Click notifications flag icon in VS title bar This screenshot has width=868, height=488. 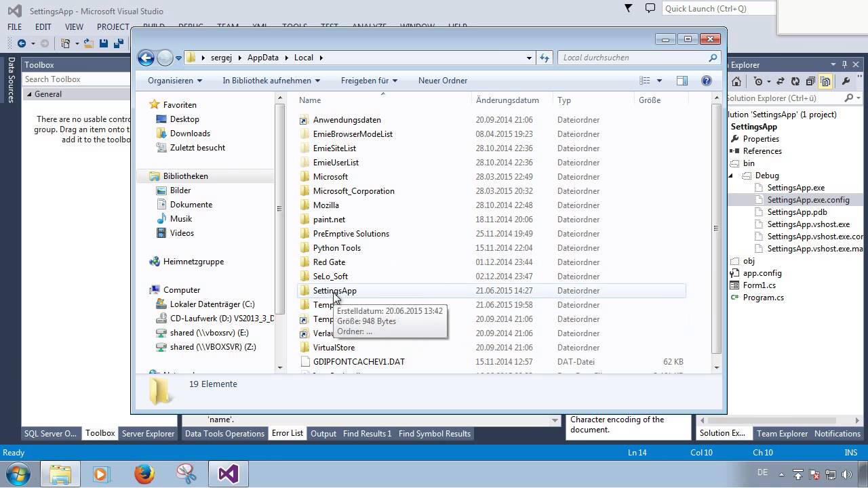click(x=629, y=8)
